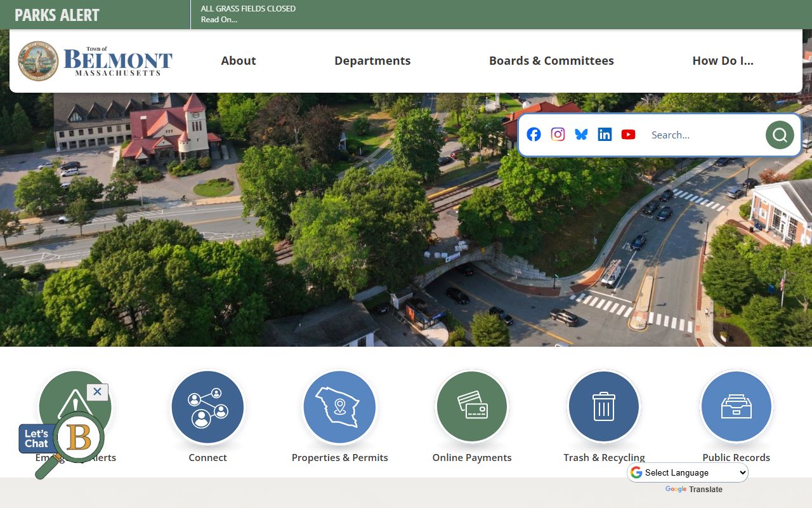
Task: Click the Connect label link
Action: click(x=207, y=457)
